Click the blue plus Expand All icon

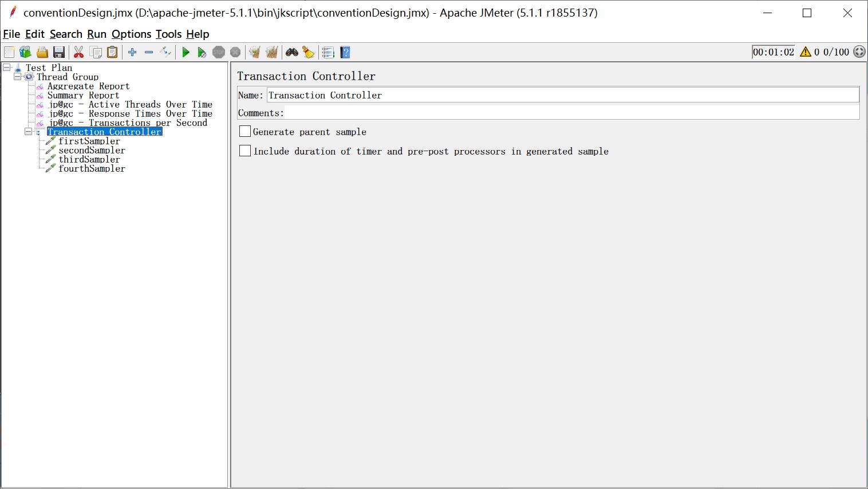point(132,53)
